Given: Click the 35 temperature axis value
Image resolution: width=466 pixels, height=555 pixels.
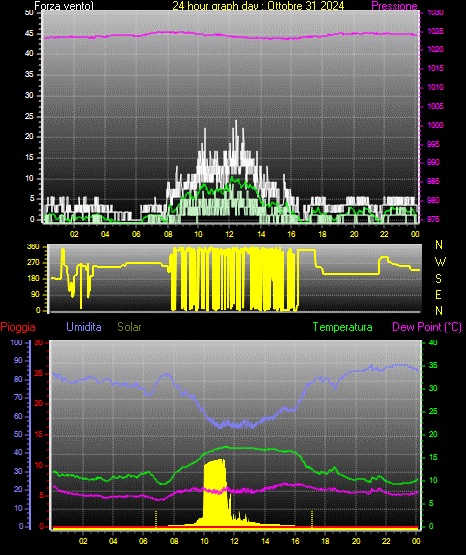Looking at the screenshot, I should pyautogui.click(x=433, y=365).
